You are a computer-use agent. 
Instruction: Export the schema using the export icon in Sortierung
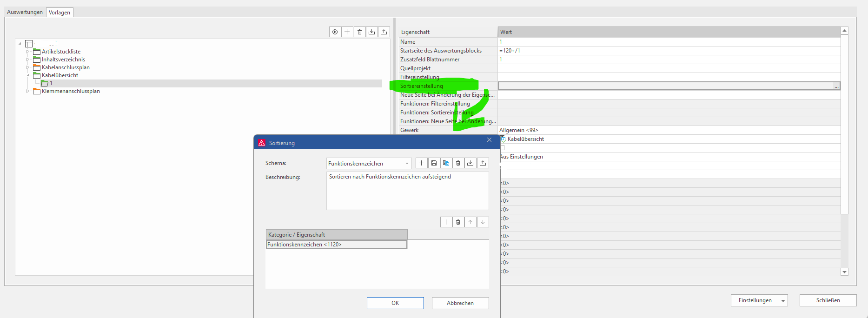pos(483,163)
